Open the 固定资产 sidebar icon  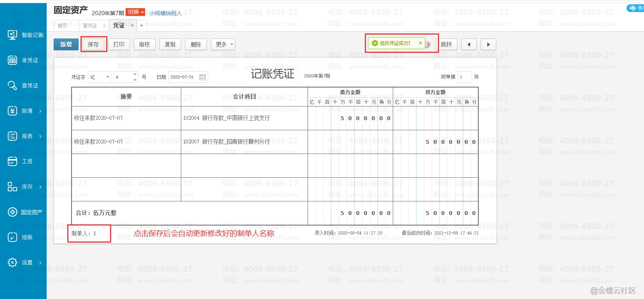click(x=12, y=212)
